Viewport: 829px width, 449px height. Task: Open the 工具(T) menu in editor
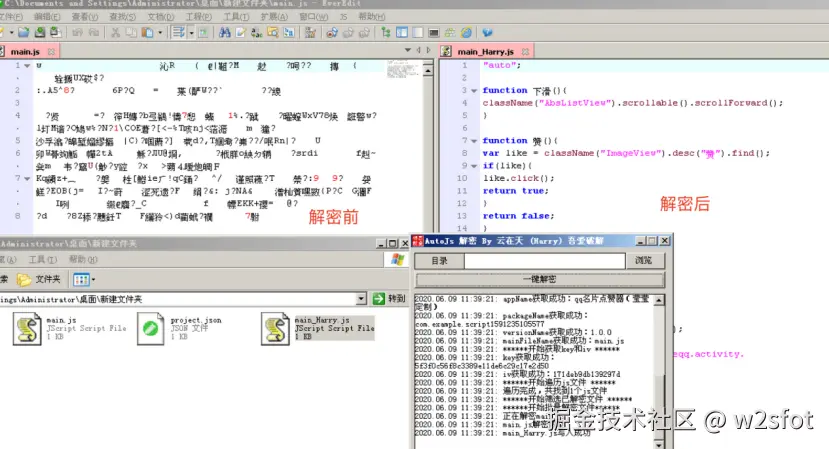tap(236, 17)
